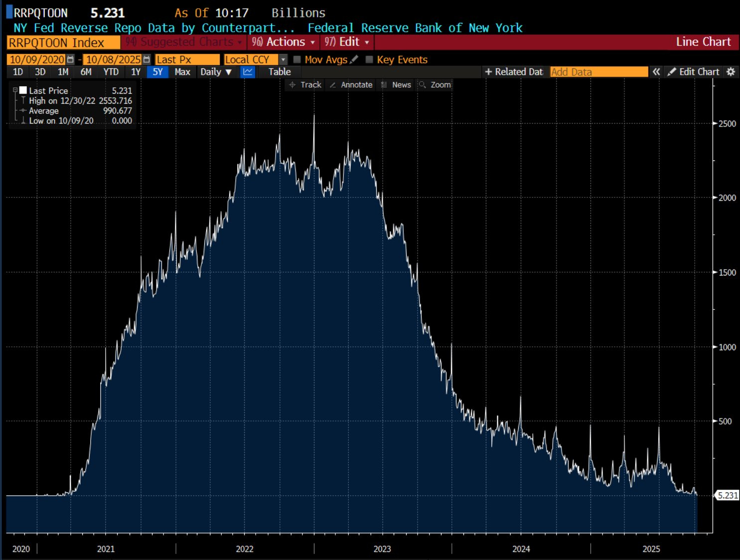Screen dimensions: 740x560
Task: Enable the Key Events checkbox
Action: [369, 60]
